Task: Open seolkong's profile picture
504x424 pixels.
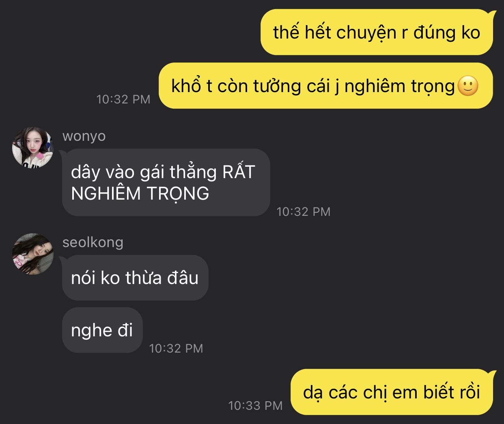Action: tap(33, 254)
